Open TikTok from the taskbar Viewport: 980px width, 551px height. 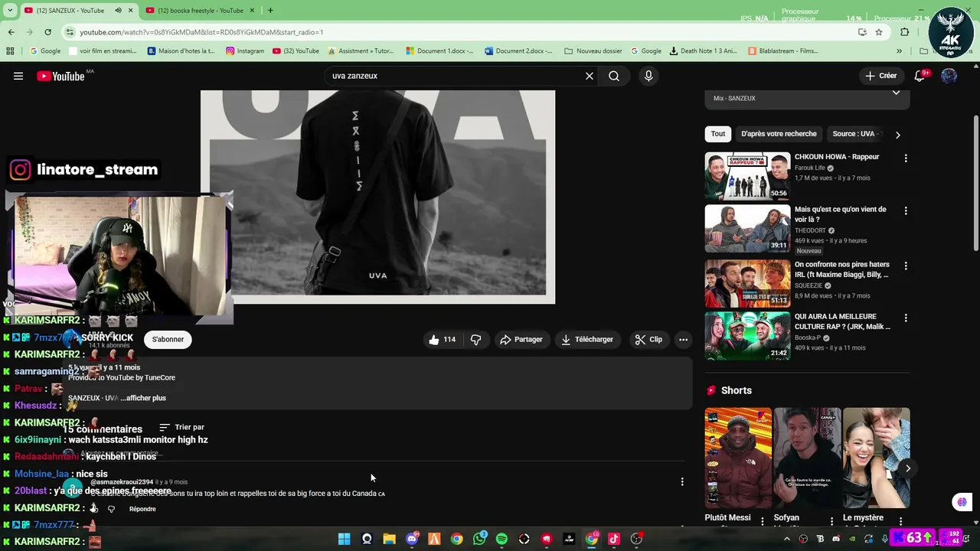[x=614, y=539]
